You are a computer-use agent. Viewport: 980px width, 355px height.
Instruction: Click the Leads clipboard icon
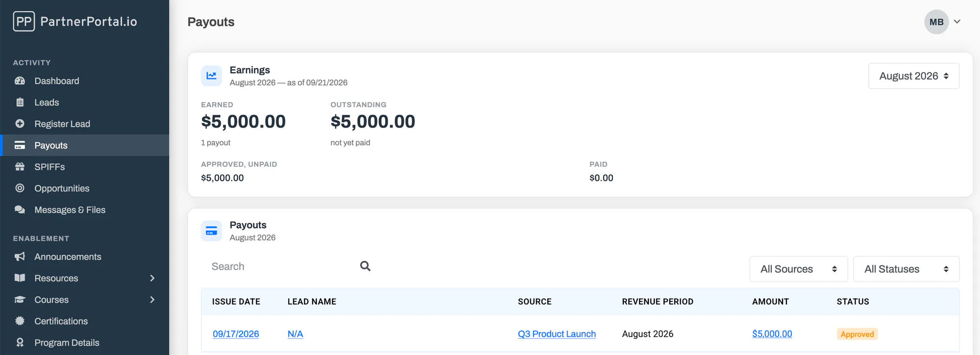tap(20, 102)
